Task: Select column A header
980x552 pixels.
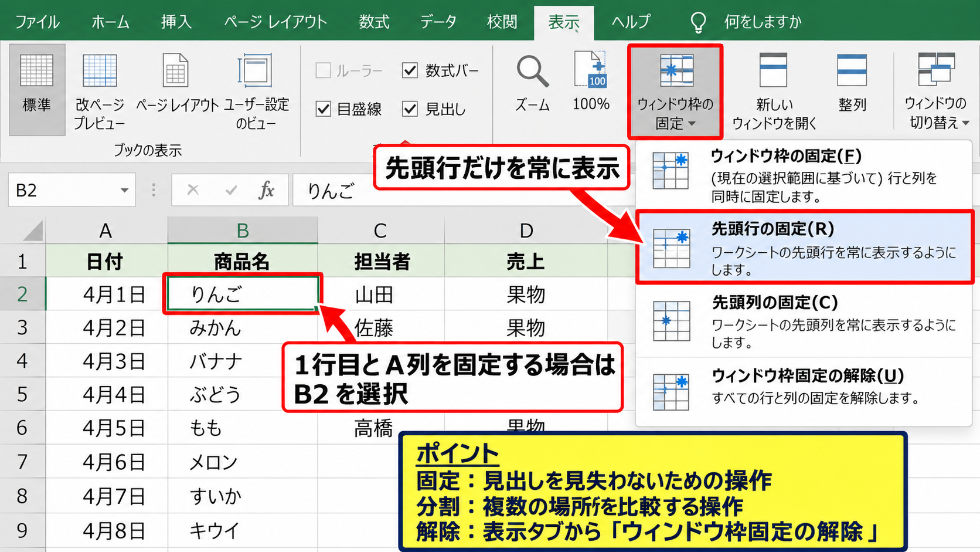Action: tap(106, 231)
